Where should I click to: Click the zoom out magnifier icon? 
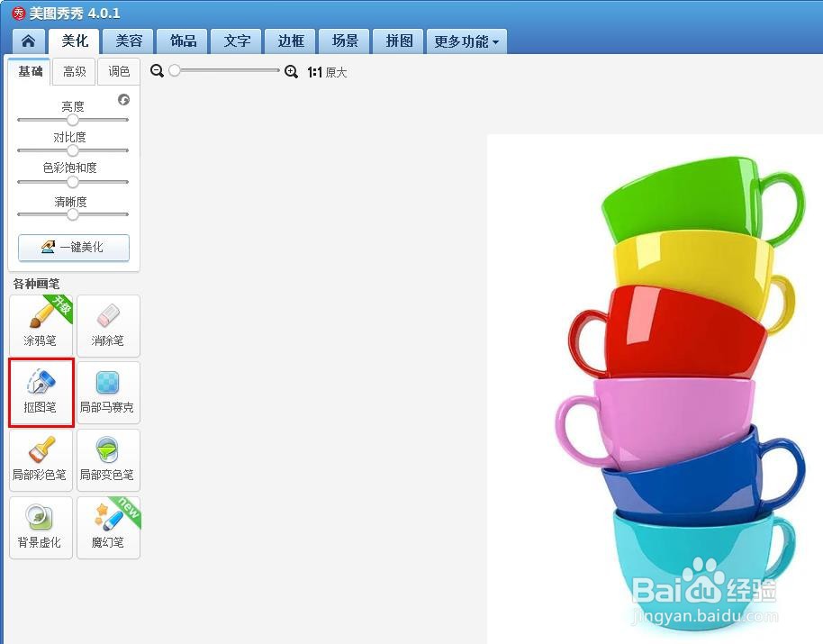(x=157, y=71)
